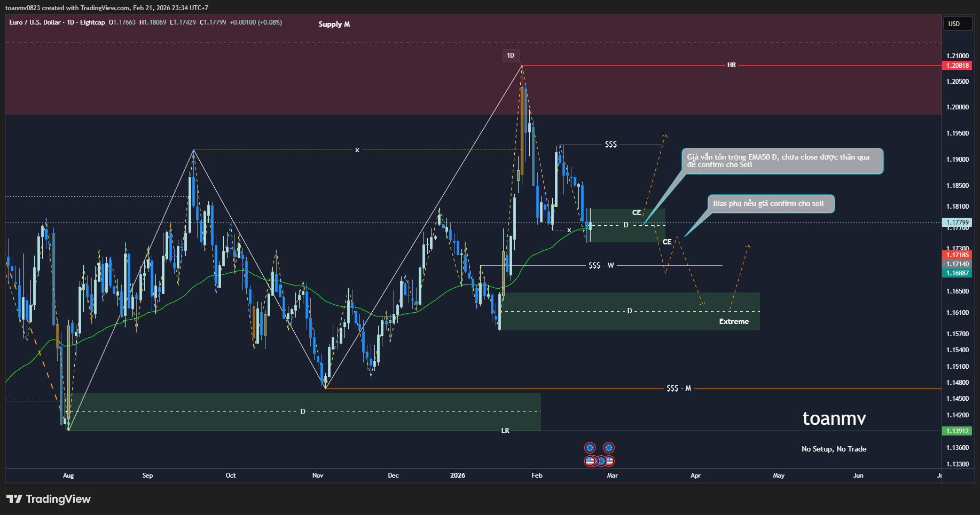Click 1.21000 on the price scale
Screen dimensions: 980x515
[x=958, y=56]
